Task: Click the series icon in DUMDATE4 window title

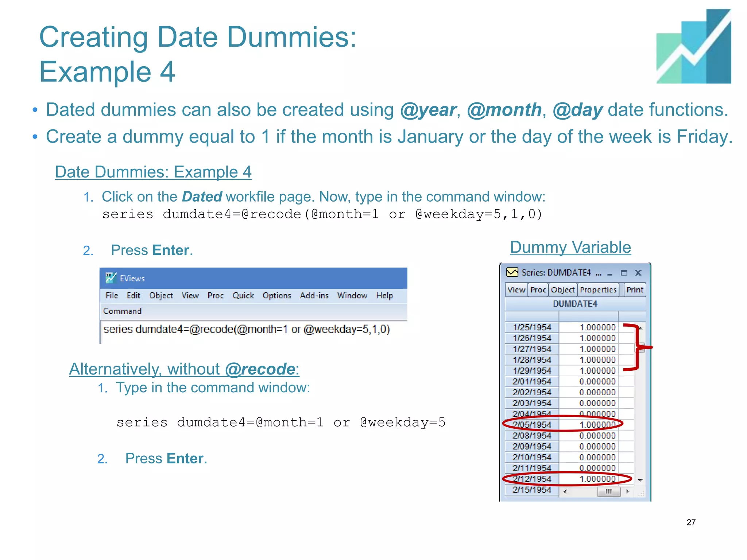Action: pos(512,272)
